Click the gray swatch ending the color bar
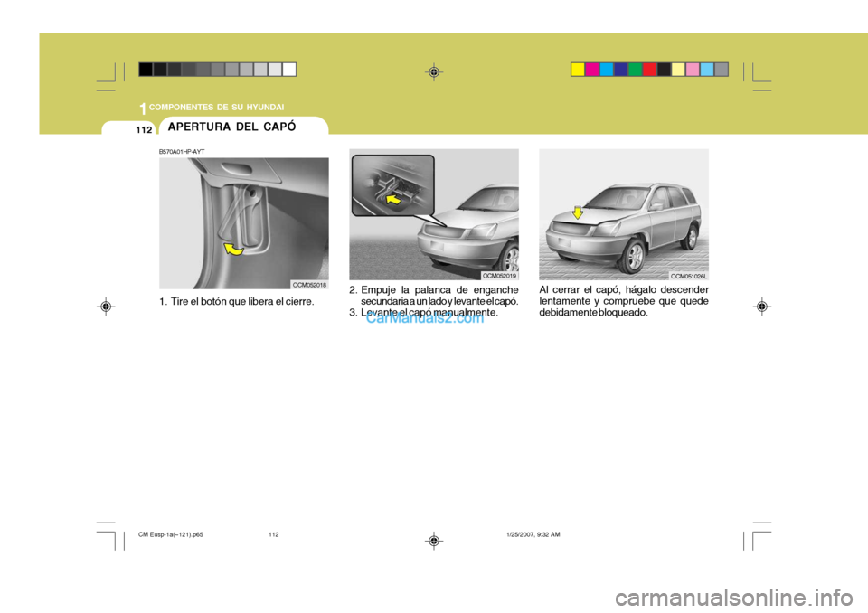The height and width of the screenshot is (613, 868). tap(722, 70)
